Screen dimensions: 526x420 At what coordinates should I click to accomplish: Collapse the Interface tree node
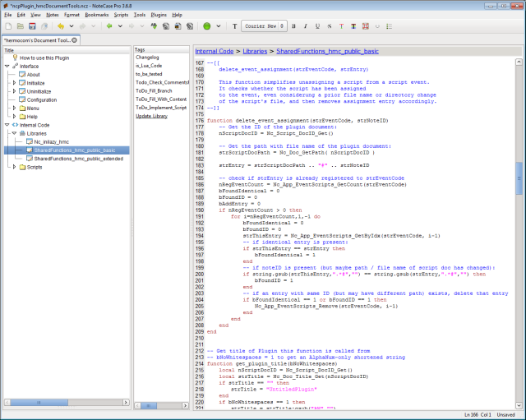tap(7, 66)
